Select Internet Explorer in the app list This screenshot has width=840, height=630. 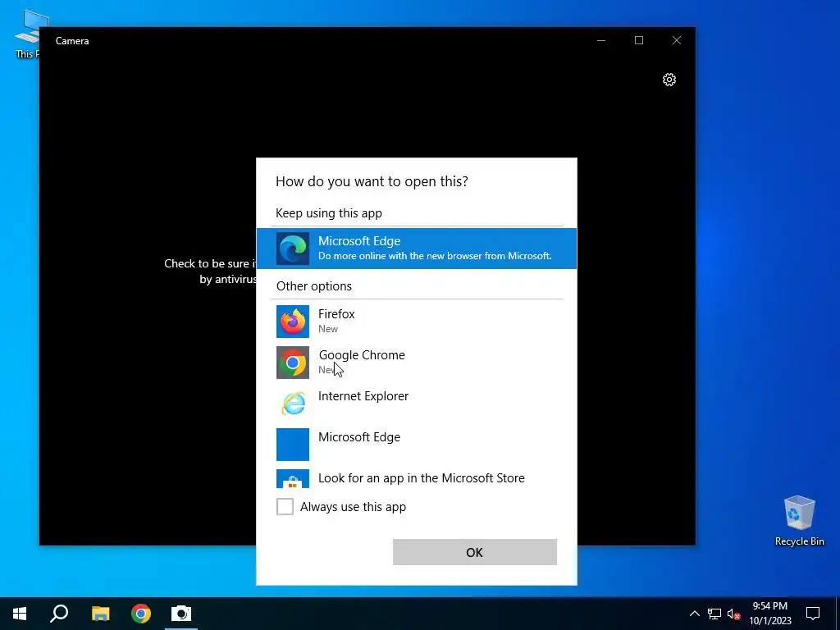point(417,404)
